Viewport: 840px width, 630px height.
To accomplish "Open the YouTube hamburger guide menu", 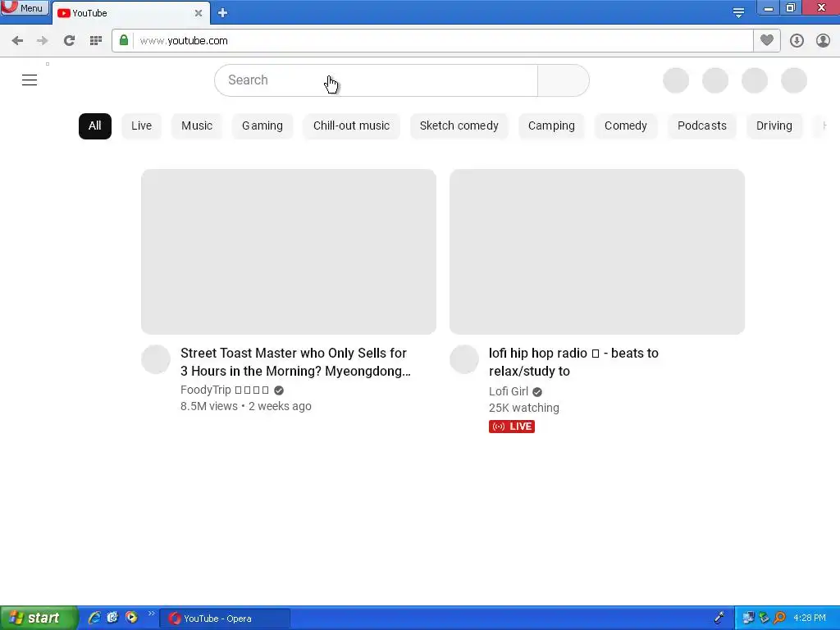I will (x=30, y=80).
